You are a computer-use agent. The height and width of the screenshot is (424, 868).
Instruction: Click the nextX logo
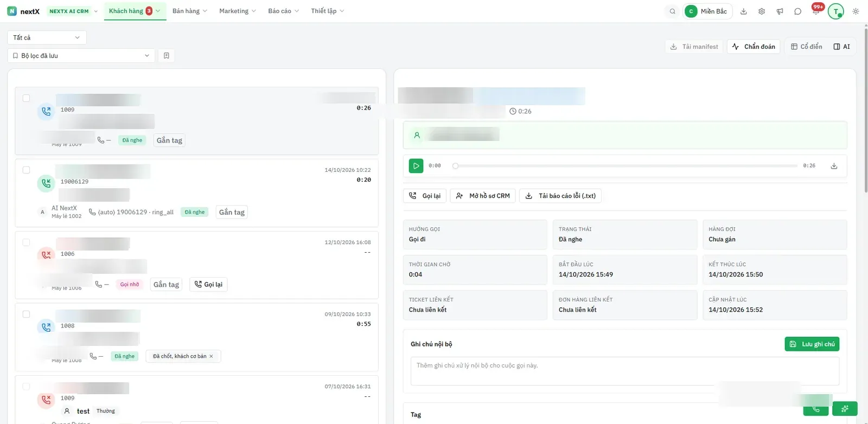23,11
